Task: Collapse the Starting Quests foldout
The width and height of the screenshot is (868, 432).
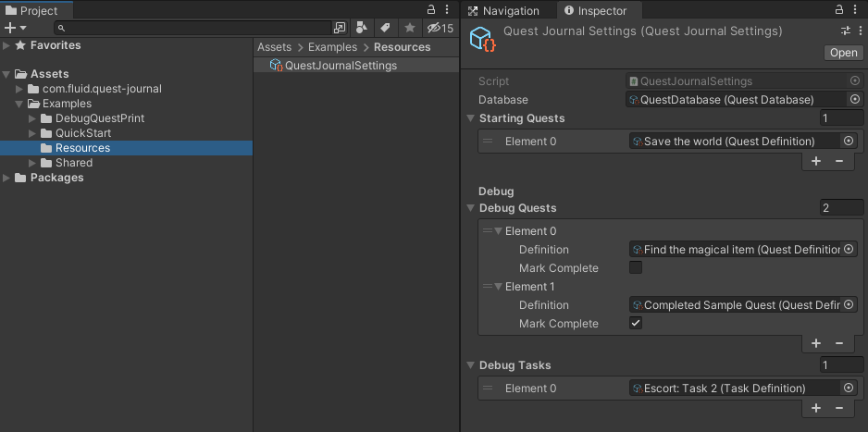Action: point(470,118)
